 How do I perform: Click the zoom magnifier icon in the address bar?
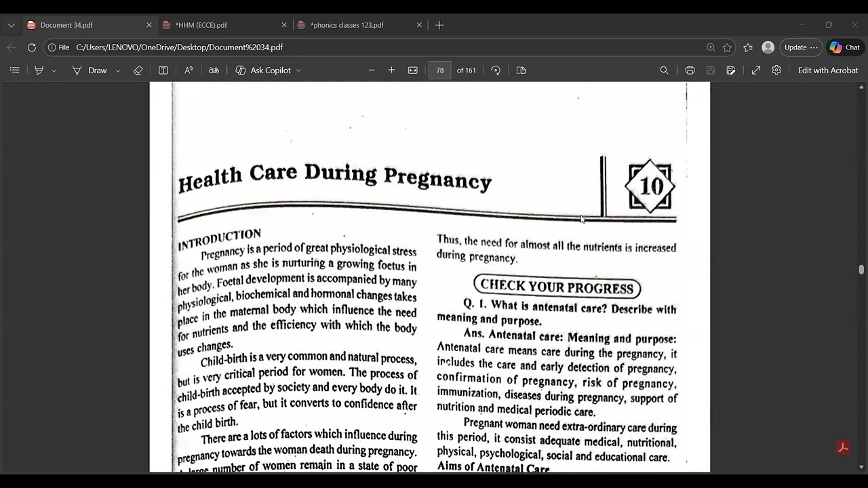pyautogui.click(x=711, y=47)
